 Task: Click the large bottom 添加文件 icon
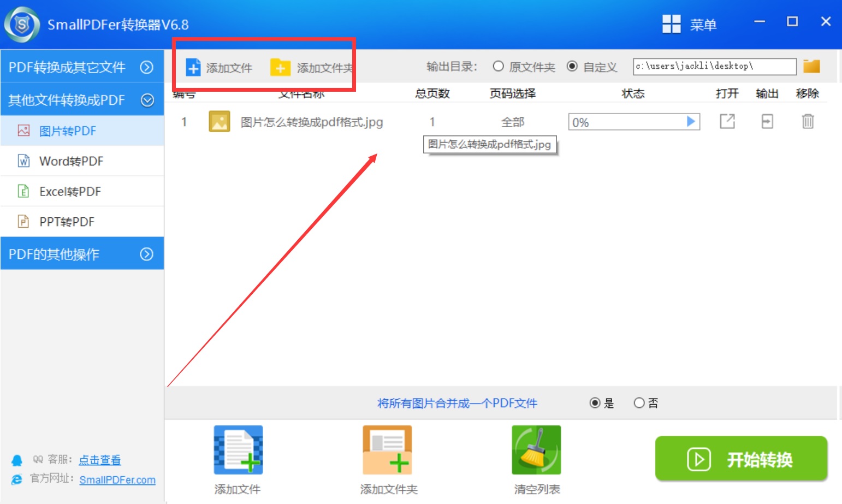click(238, 450)
